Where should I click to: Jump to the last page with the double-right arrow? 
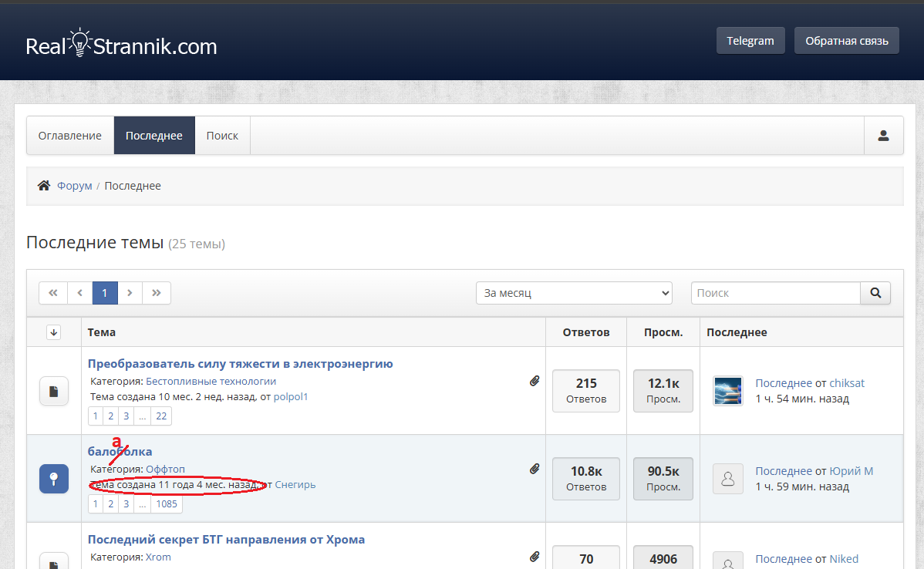coord(156,293)
